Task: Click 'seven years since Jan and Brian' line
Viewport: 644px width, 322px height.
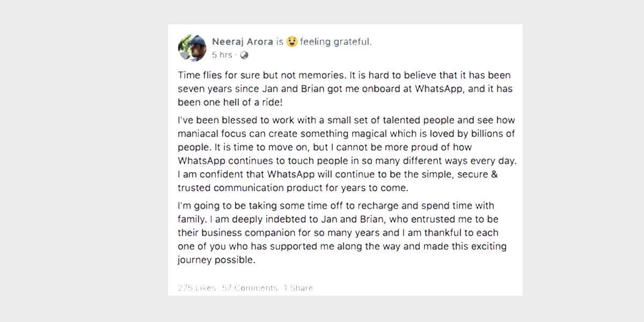Action: click(x=251, y=89)
